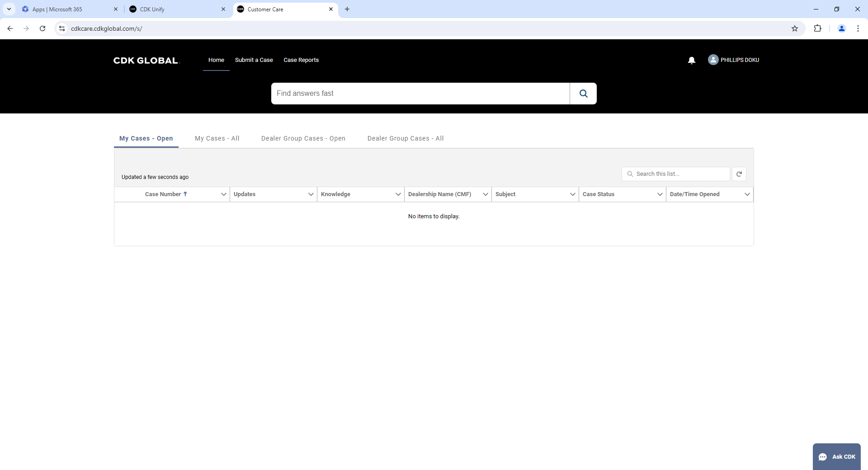Open Case Reports in the navigation
The height and width of the screenshot is (470, 868).
[301, 60]
